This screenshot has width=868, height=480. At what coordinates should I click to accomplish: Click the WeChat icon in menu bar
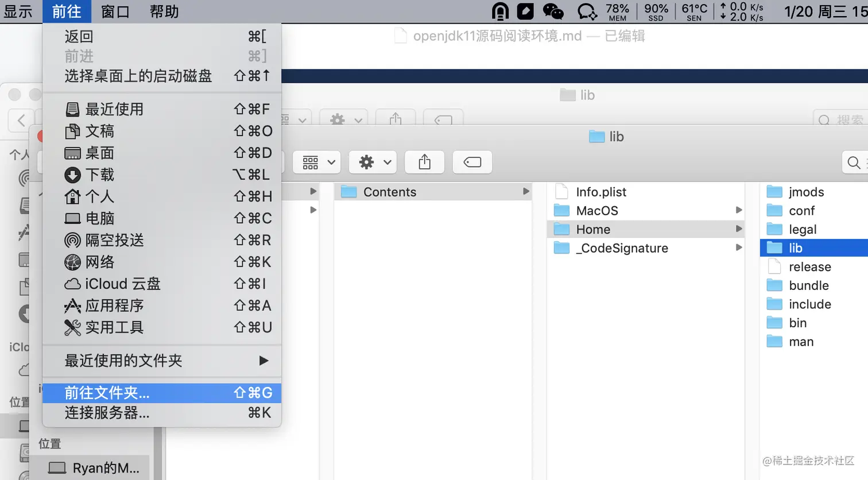click(553, 11)
